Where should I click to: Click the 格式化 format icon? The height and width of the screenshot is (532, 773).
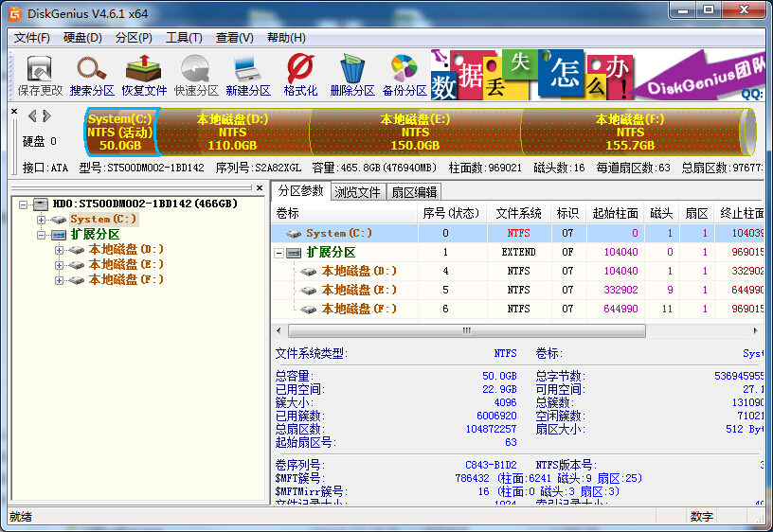coord(300,75)
